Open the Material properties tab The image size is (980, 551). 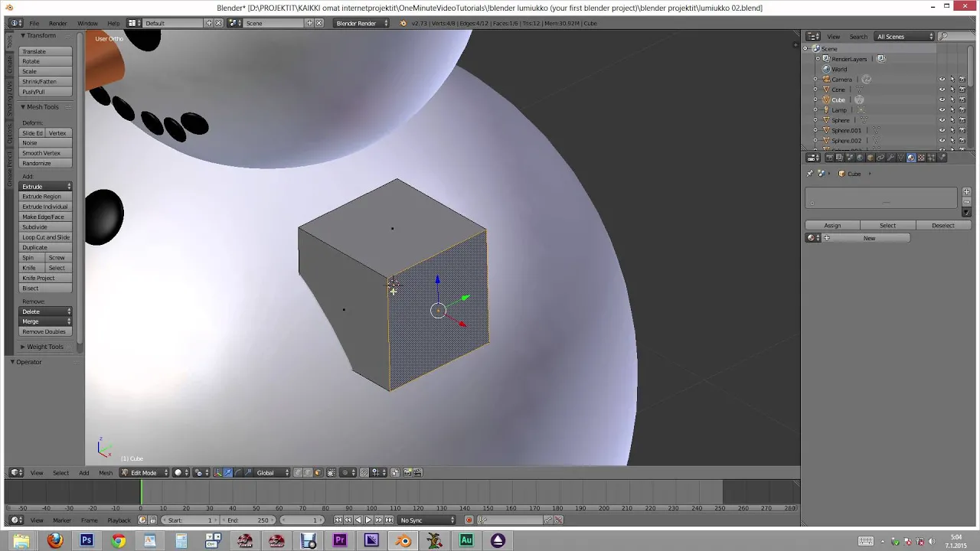(x=911, y=158)
